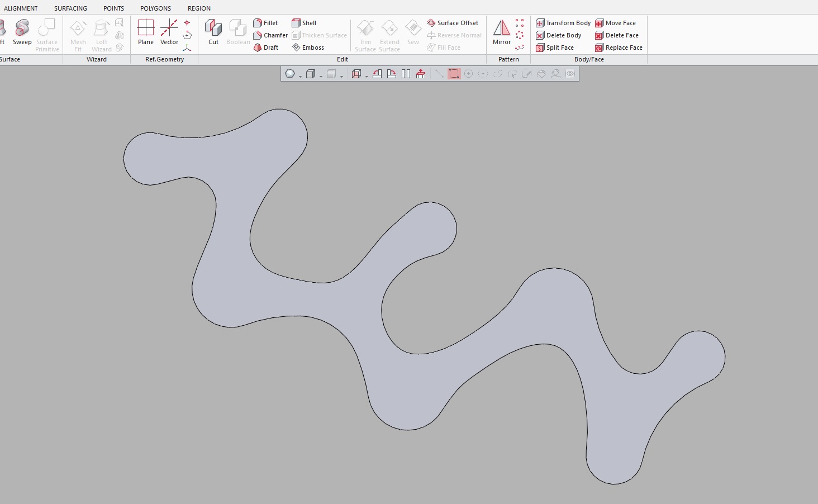Image resolution: width=818 pixels, height=504 pixels.
Task: Toggle rotate view counterclockwise icon
Action: pyautogui.click(x=377, y=74)
